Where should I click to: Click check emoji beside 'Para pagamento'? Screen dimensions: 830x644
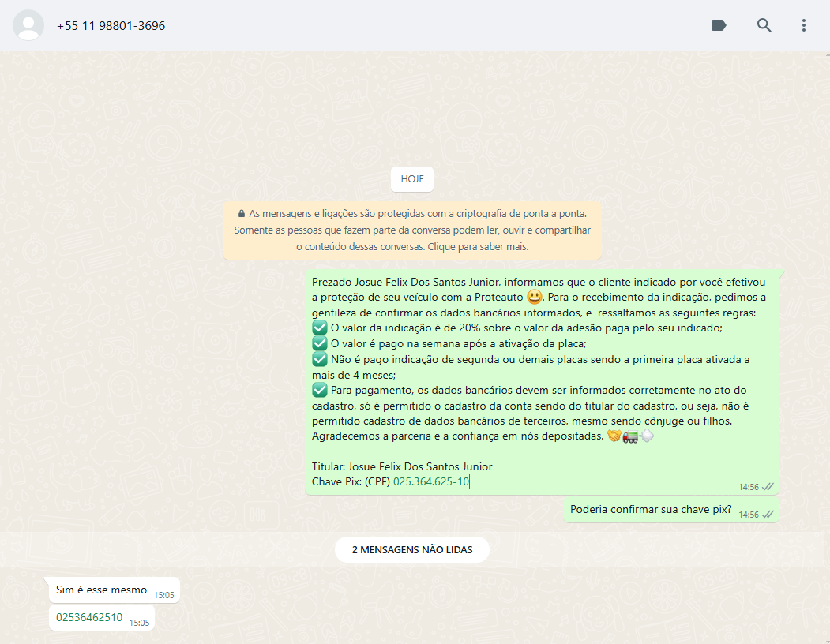click(320, 390)
